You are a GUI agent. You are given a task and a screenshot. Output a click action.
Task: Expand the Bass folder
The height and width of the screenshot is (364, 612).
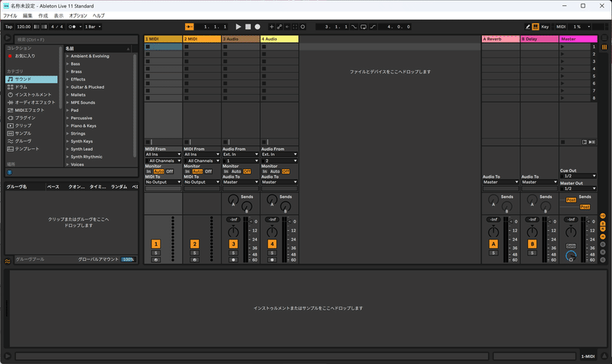(x=67, y=64)
